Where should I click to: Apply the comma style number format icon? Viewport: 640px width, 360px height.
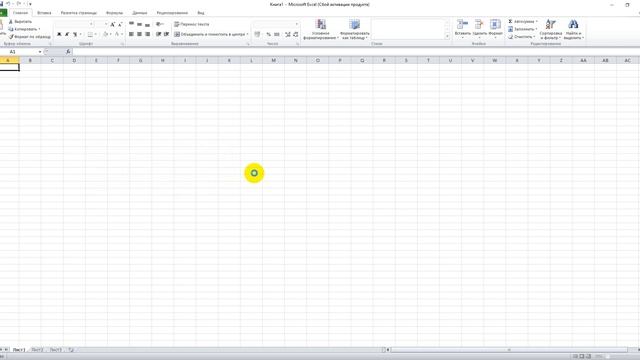click(x=277, y=34)
